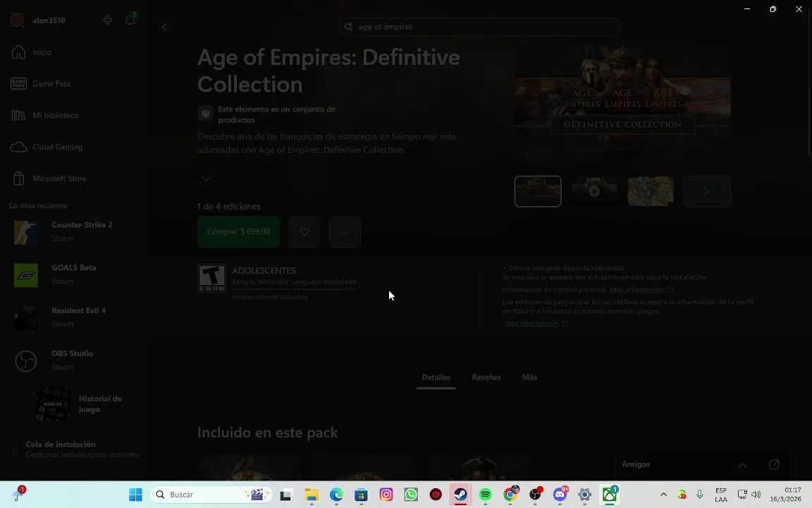Switch to the Reseñas tab
Screen dimensions: 812x508
click(x=486, y=377)
